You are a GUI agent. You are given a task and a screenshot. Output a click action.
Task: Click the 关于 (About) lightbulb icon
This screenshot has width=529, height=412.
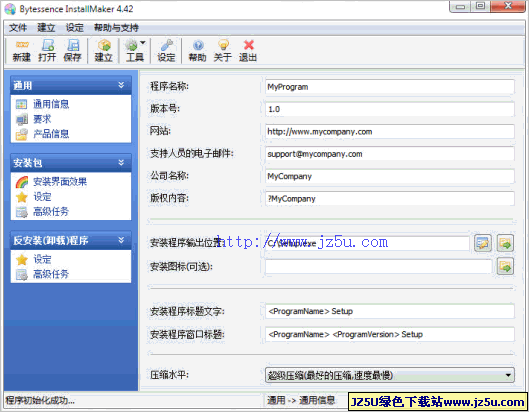(223, 51)
